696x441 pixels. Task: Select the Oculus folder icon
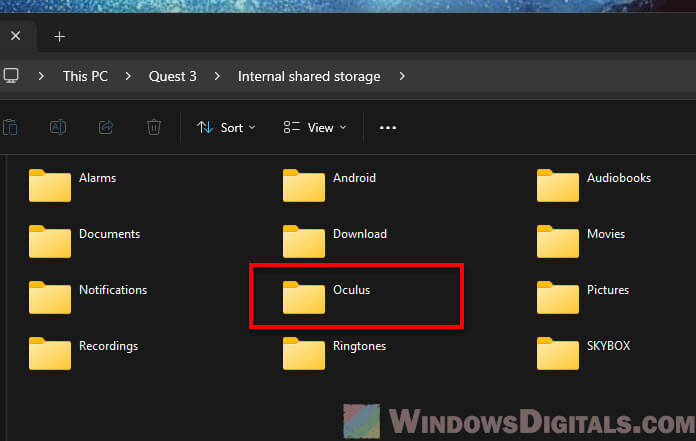coord(304,297)
